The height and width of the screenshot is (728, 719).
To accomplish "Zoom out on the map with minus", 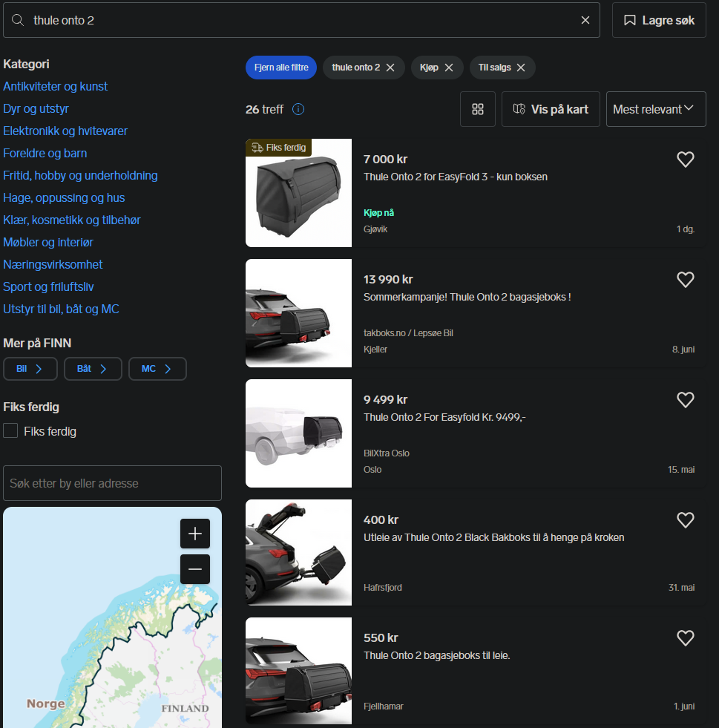I will (x=195, y=569).
